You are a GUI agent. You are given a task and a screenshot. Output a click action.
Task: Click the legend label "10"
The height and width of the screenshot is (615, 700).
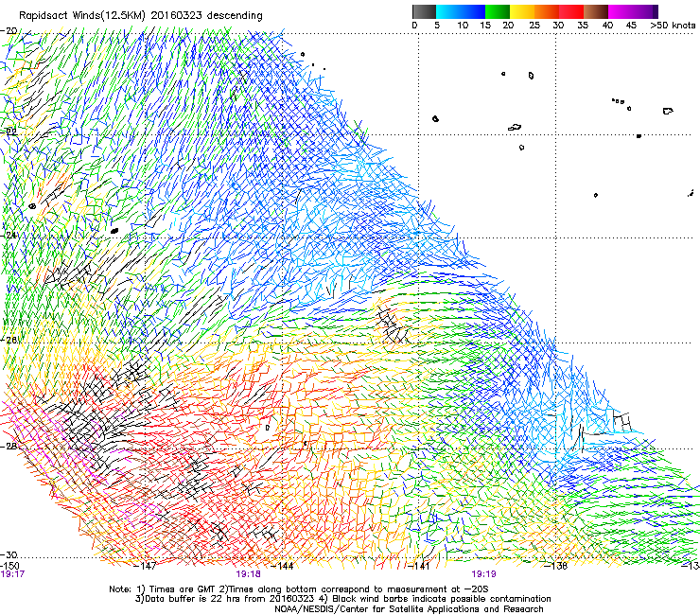click(x=463, y=26)
